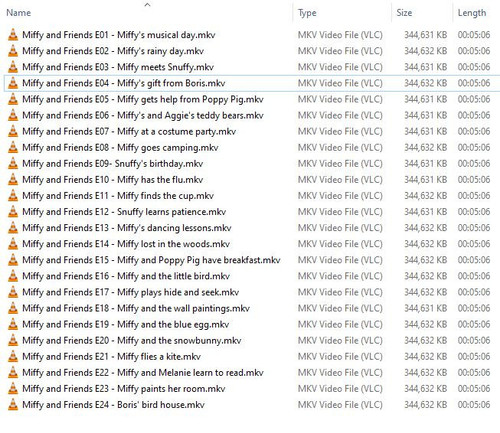The width and height of the screenshot is (500, 433).
Task: Select VLC icon of E11 Miffy finds the cup
Action: pos(13,195)
